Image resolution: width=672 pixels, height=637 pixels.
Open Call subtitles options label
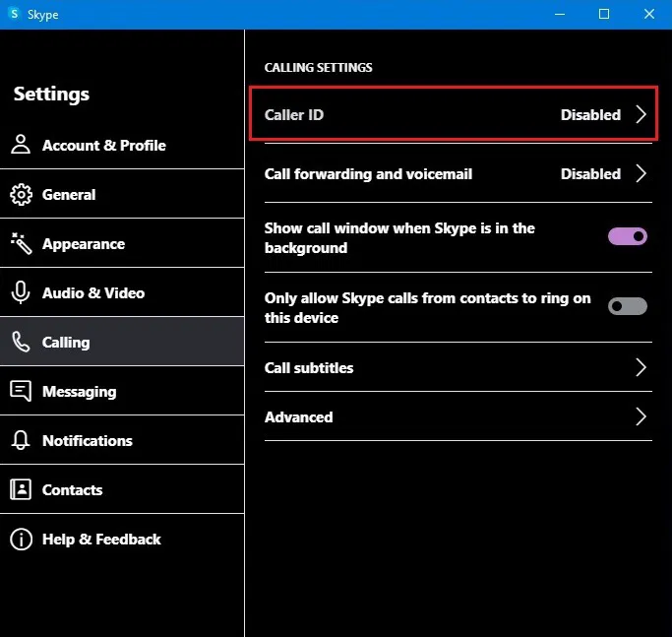click(309, 368)
